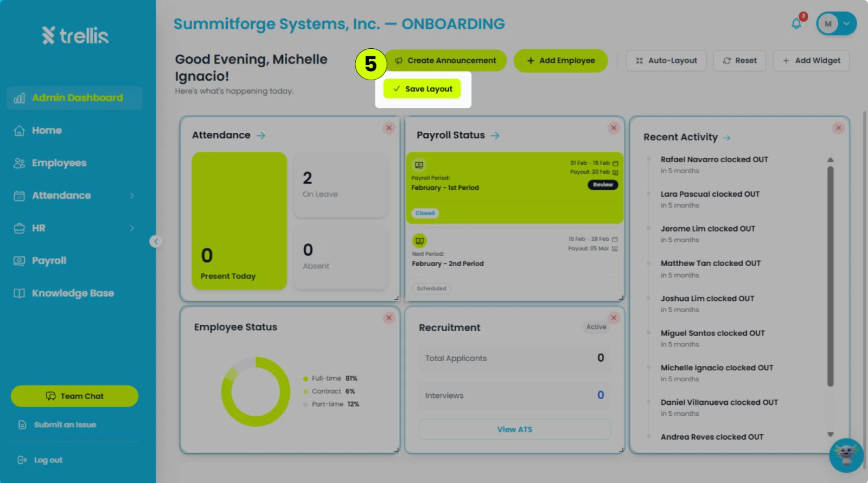Click the Present Today card
The height and width of the screenshot is (483, 868).
click(x=239, y=221)
